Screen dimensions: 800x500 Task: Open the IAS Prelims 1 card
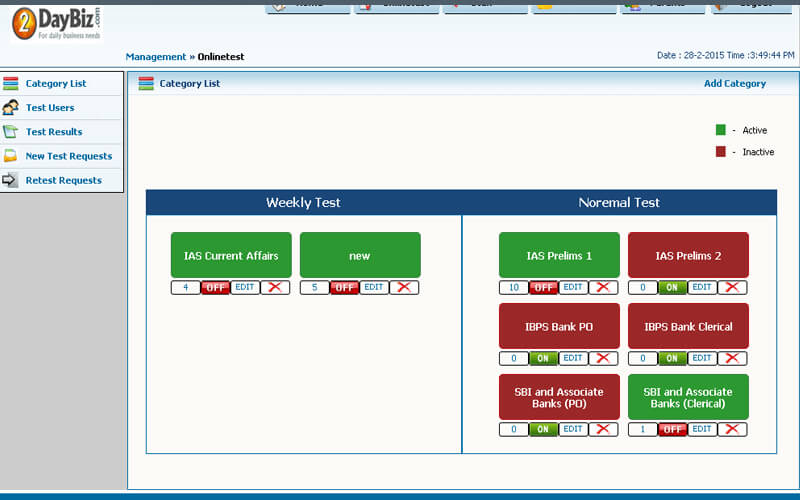(x=559, y=255)
